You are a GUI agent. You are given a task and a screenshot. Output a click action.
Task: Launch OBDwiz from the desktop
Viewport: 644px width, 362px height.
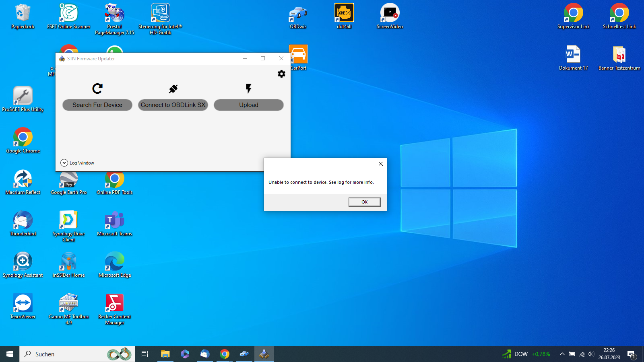coord(297,13)
